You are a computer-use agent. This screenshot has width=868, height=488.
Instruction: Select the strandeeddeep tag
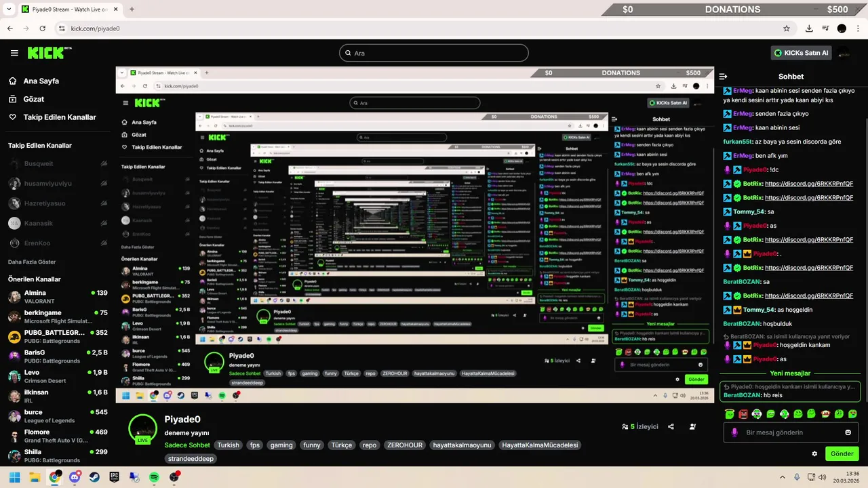(x=190, y=459)
